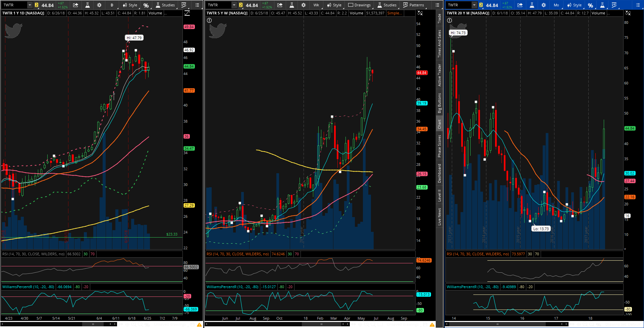The width and height of the screenshot is (644, 328).
Task: Open settings gear in monthly chart toolbar
Action: [x=544, y=5]
